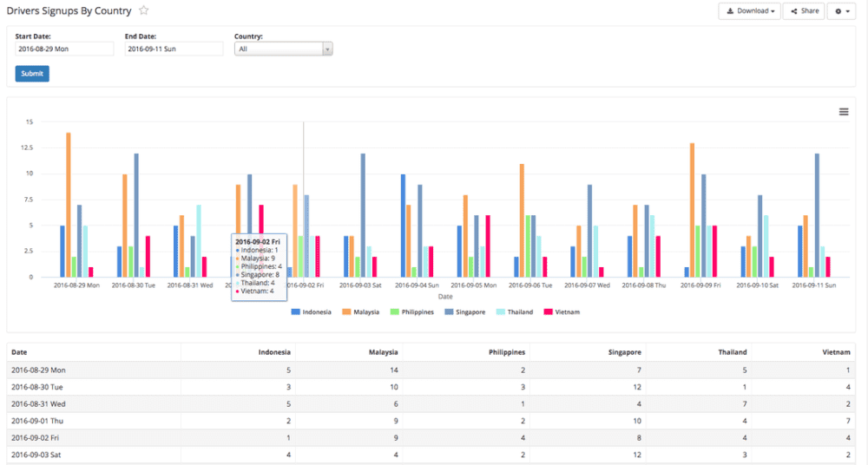868x465 pixels.
Task: Open the settings gear dropdown
Action: tap(843, 11)
